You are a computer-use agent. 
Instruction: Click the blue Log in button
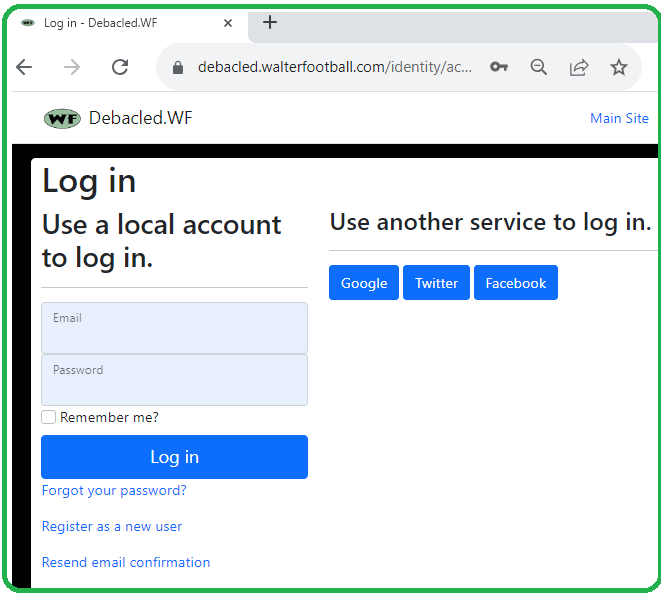tap(174, 457)
